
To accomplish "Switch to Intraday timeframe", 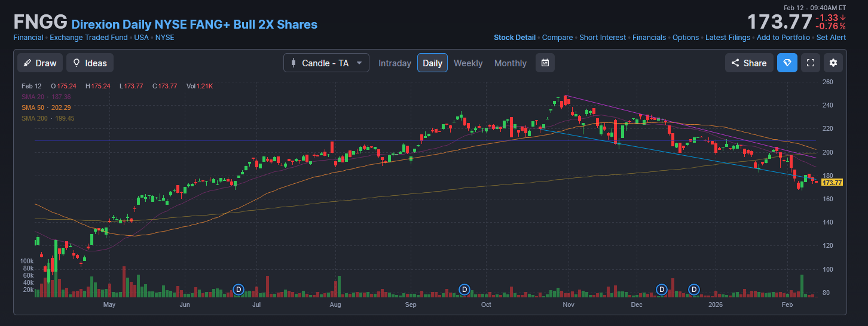I will (395, 63).
